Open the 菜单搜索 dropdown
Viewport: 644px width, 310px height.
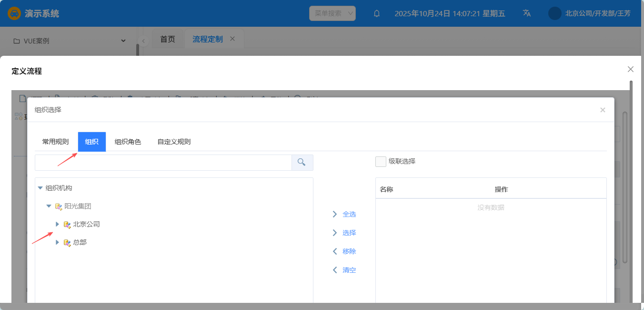click(332, 13)
